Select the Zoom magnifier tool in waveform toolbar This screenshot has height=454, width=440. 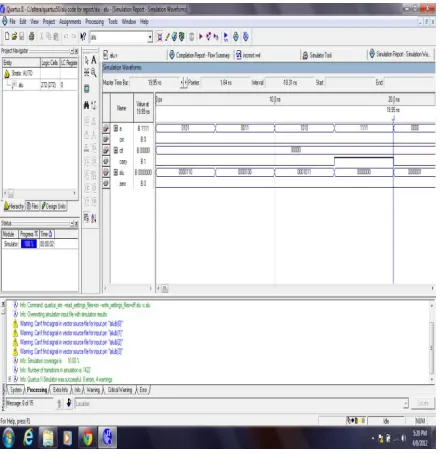coord(94,72)
